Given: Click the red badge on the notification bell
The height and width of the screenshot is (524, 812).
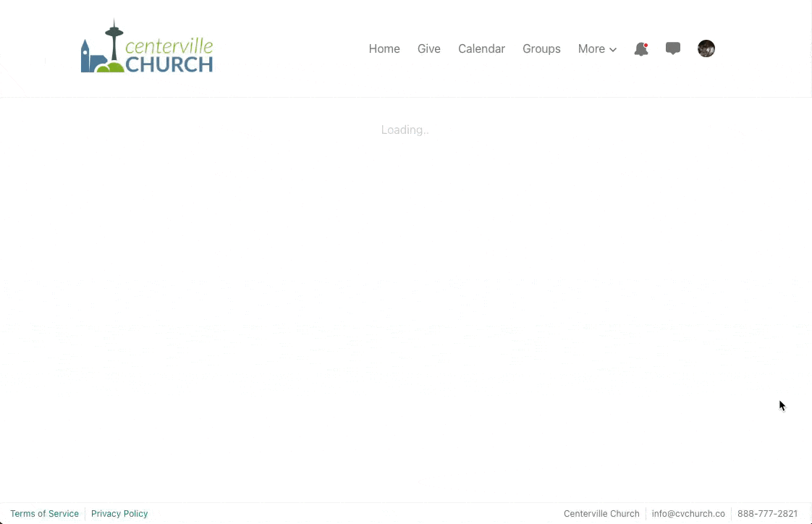Looking at the screenshot, I should tap(646, 45).
